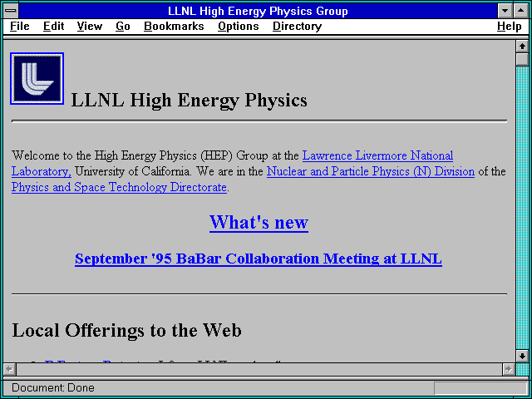
Task: Open the View menu
Action: (x=90, y=27)
